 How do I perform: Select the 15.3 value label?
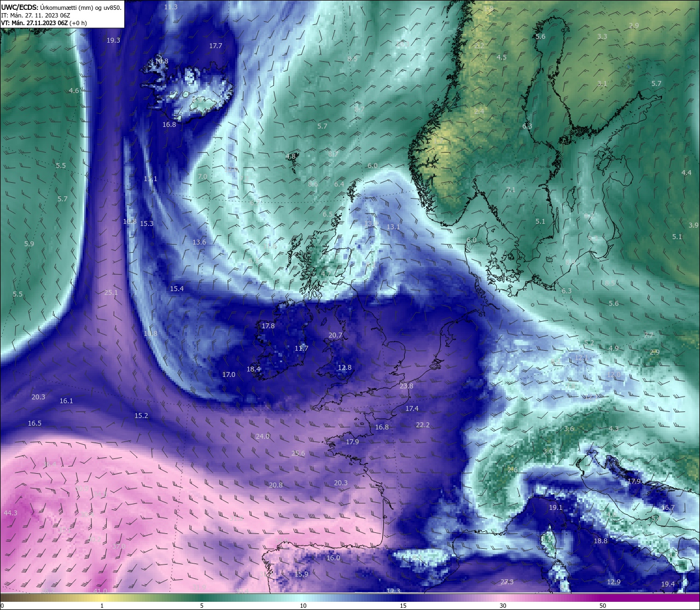pos(147,224)
